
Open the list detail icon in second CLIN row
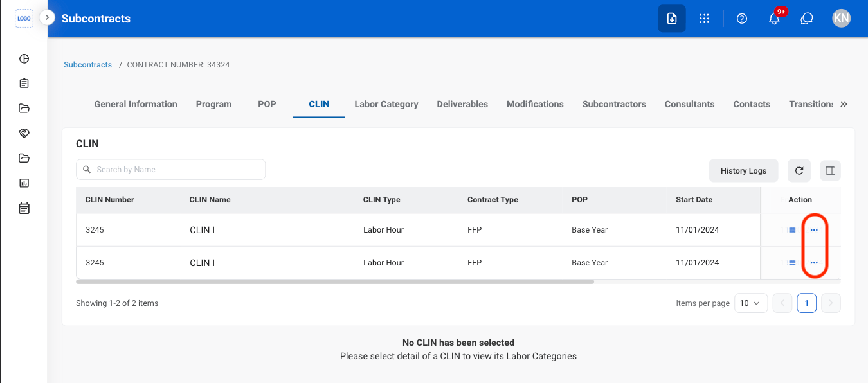[x=791, y=263]
